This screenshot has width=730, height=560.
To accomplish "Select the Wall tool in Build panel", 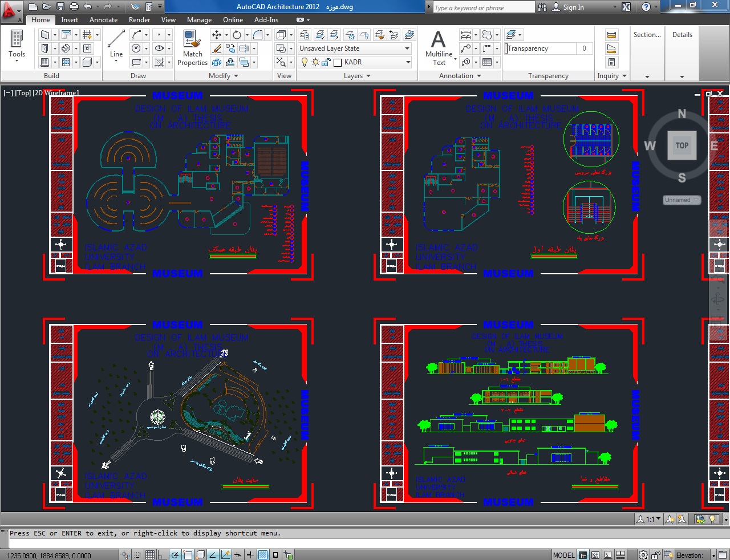I will (45, 35).
